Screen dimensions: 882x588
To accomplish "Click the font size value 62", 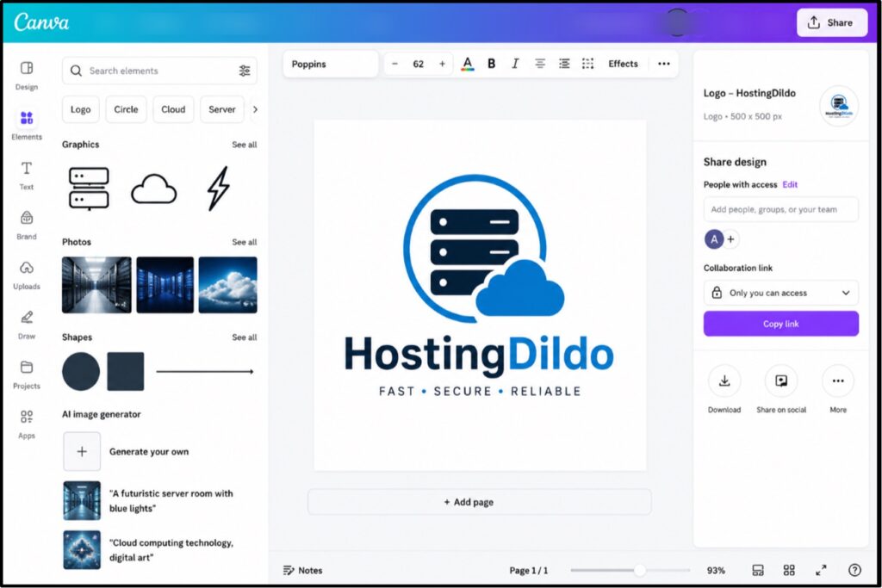I will (x=419, y=64).
